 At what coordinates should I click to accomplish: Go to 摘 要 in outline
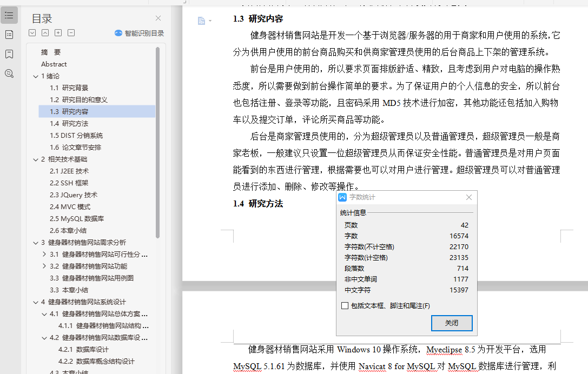51,52
